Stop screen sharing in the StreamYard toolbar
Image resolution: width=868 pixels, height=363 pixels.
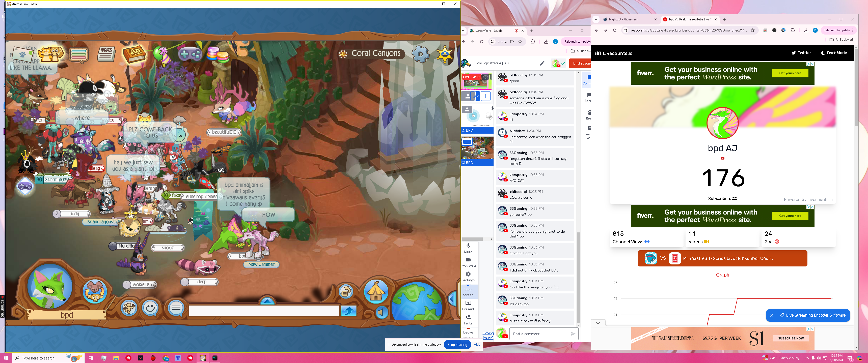(x=468, y=292)
